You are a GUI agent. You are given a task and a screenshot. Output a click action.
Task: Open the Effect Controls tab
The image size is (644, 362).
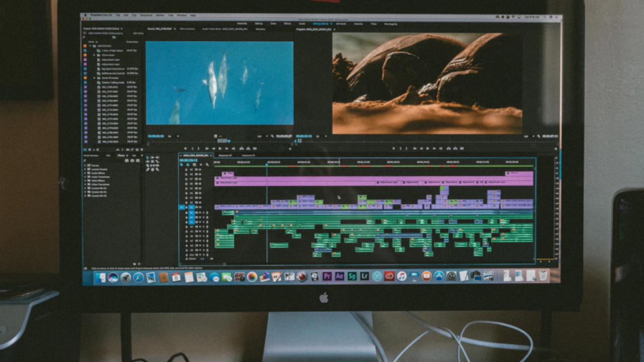187,29
